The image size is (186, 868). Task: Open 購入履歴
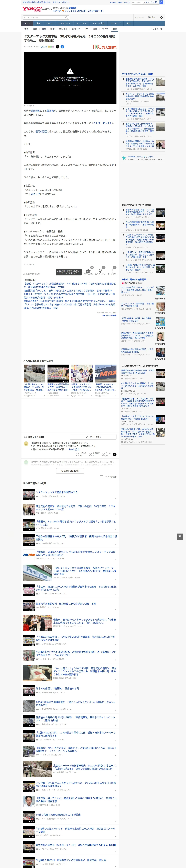(x=152, y=18)
